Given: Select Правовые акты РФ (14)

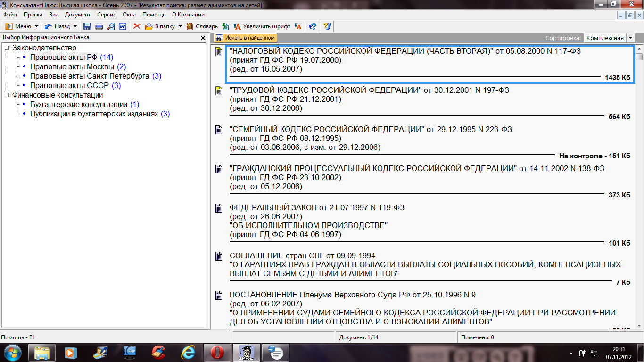Looking at the screenshot, I should coord(72,58).
